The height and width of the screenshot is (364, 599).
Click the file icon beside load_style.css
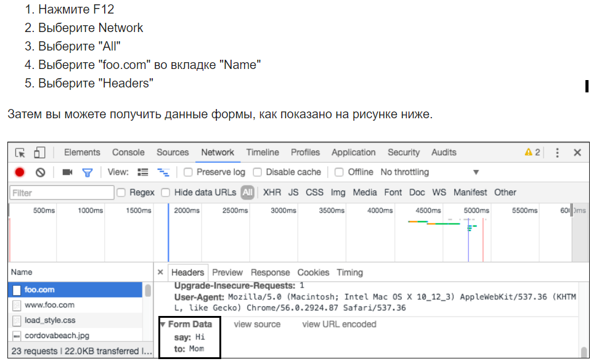(x=17, y=320)
